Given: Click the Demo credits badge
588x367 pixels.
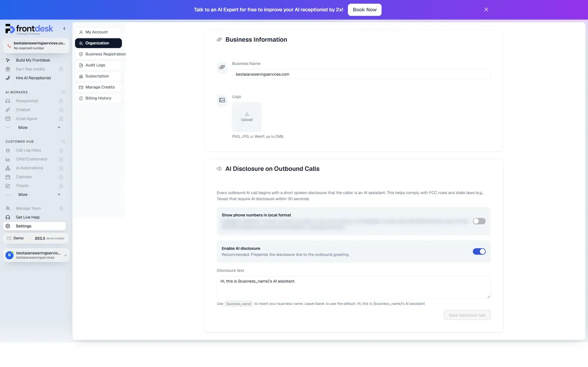Looking at the screenshot, I should coord(36,238).
